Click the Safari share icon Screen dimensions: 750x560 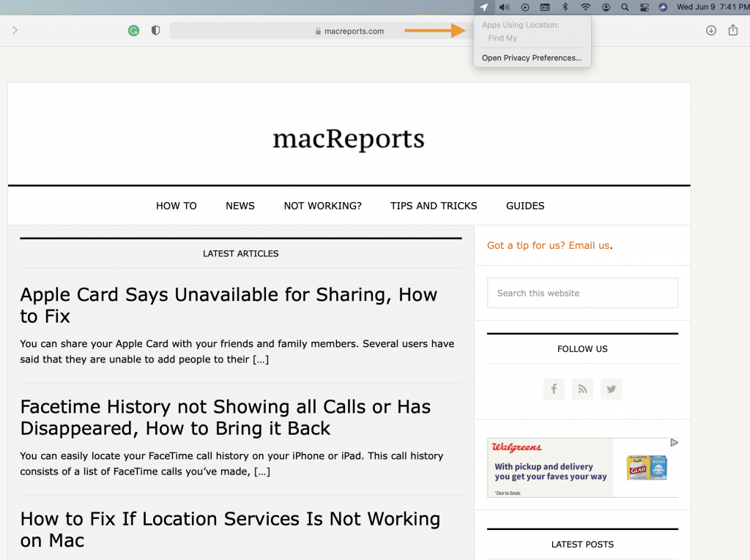[x=732, y=30]
